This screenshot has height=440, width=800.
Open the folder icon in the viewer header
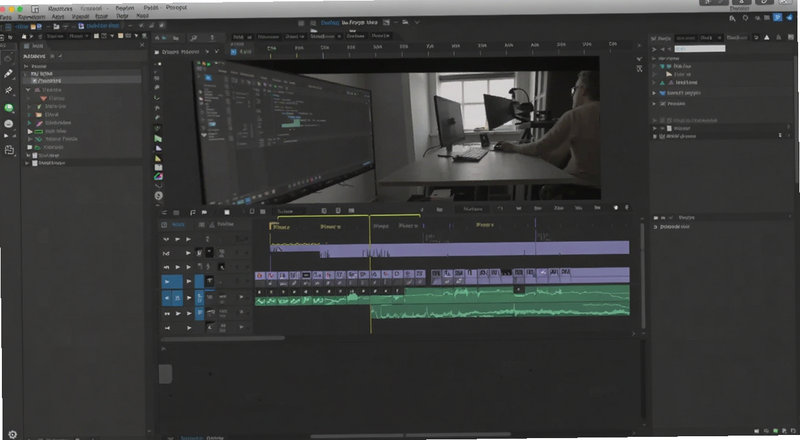coord(158,52)
